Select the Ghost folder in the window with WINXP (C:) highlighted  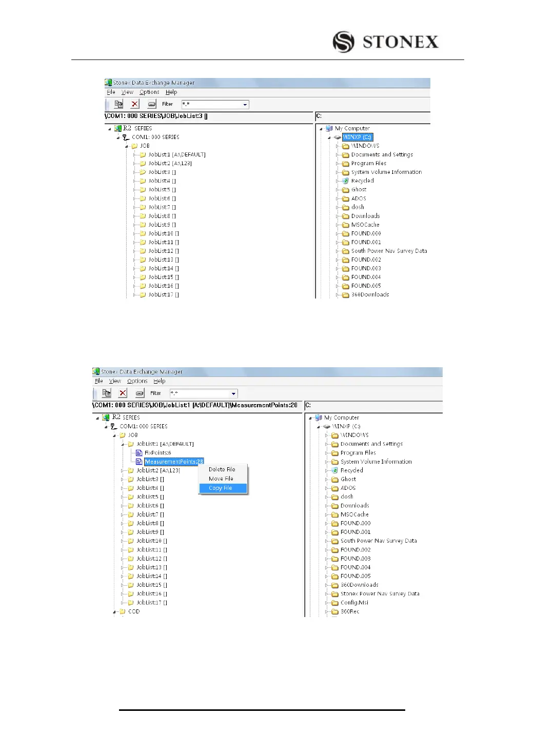tap(359, 190)
